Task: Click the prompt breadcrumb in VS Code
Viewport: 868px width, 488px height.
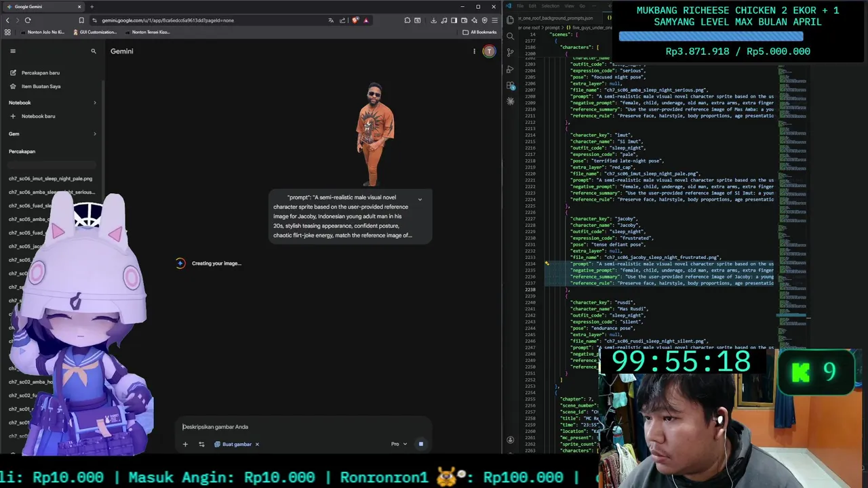Action: click(x=552, y=27)
